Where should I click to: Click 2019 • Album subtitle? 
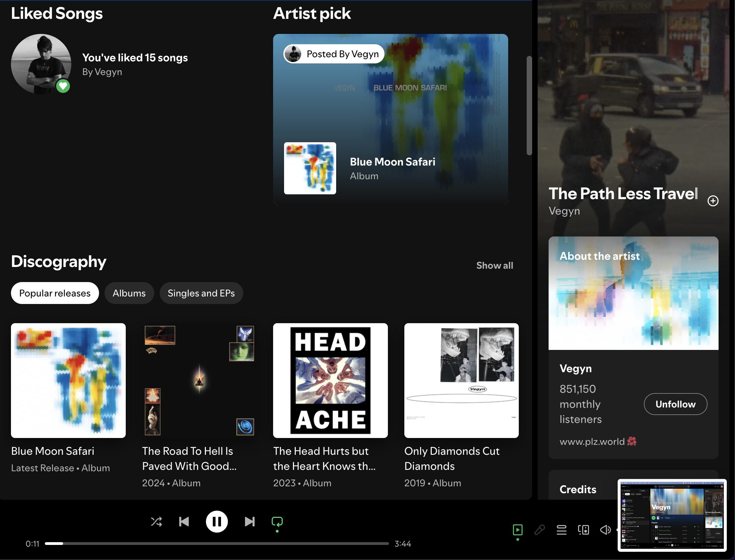433,483
